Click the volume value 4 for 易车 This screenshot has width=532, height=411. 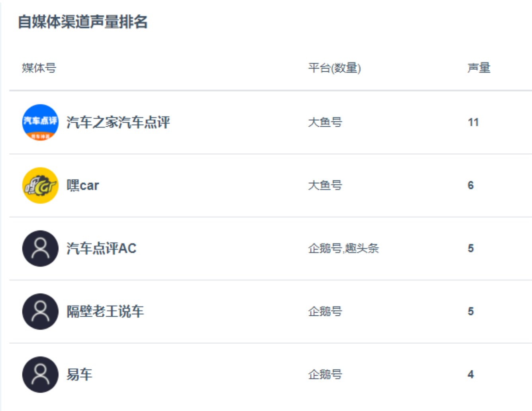(x=471, y=374)
